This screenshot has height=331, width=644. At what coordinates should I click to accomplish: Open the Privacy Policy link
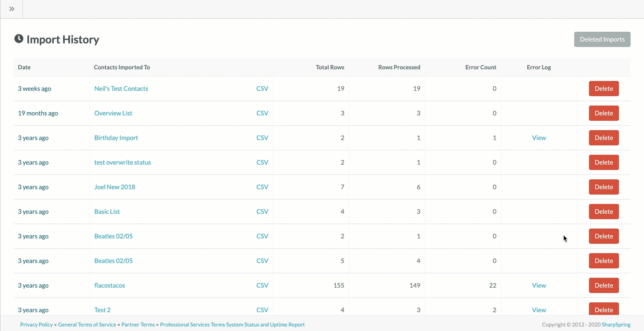36,325
